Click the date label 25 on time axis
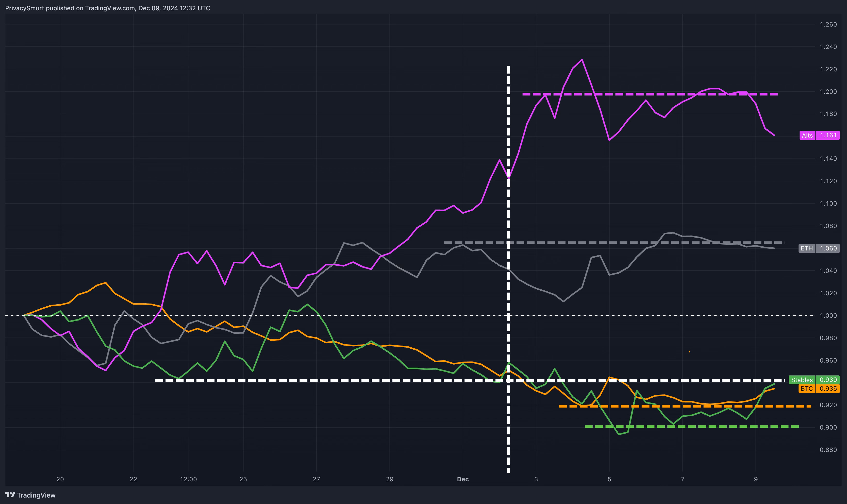Screen dimensions: 847x504 (x=243, y=479)
